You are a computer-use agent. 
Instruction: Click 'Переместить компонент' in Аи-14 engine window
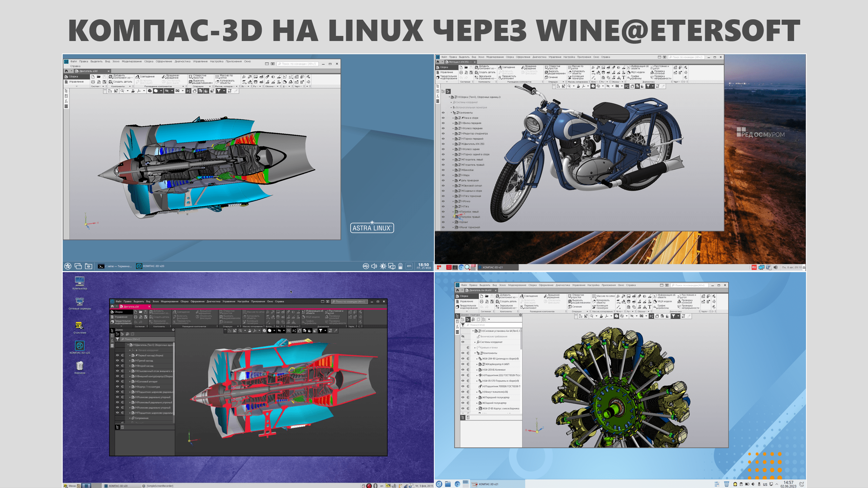[529, 307]
